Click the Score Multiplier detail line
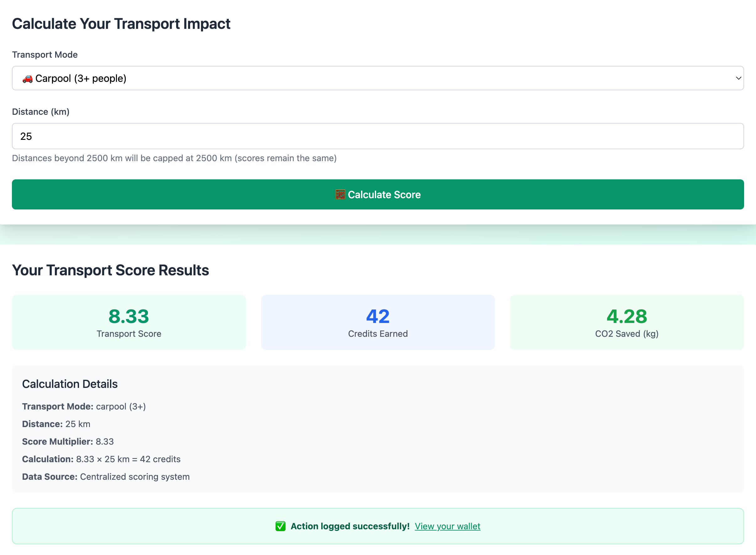The height and width of the screenshot is (555, 756). pos(68,441)
